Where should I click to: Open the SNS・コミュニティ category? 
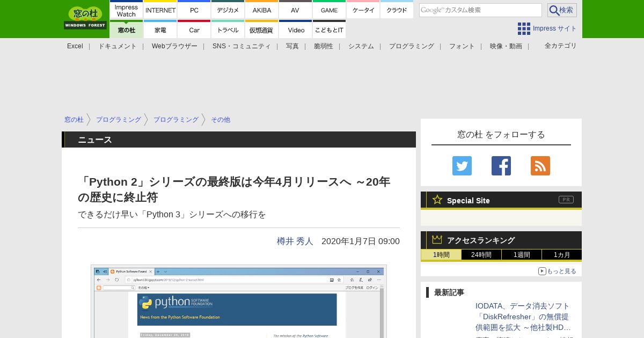241,46
